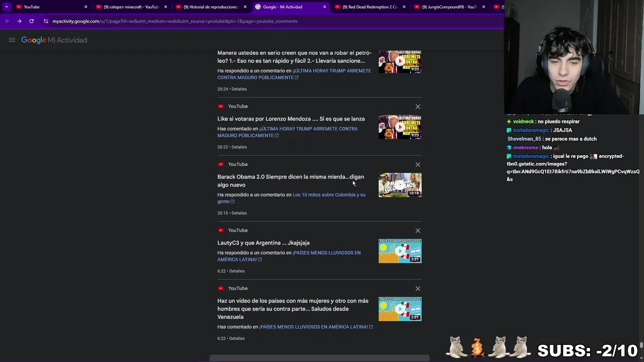Delete the LautyC3 Argentina comment activity

(418, 230)
